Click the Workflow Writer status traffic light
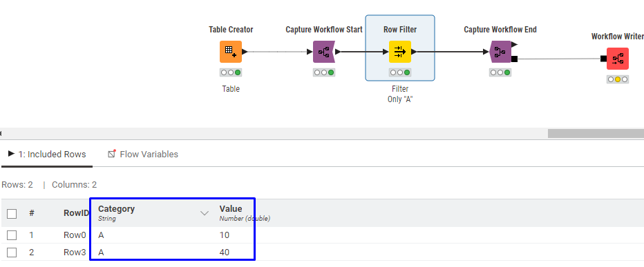 pyautogui.click(x=618, y=79)
